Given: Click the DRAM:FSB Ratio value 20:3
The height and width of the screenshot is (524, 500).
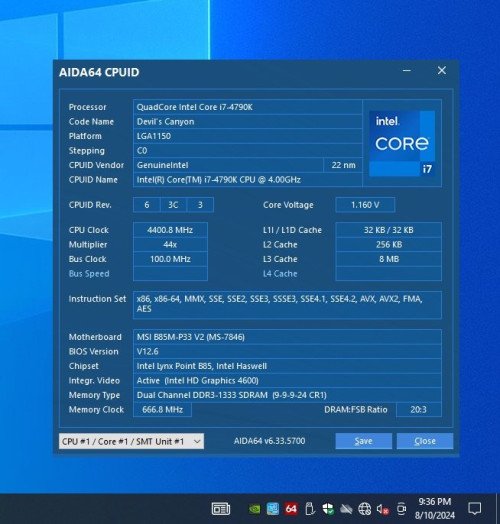Looking at the screenshot, I should tap(418, 410).
